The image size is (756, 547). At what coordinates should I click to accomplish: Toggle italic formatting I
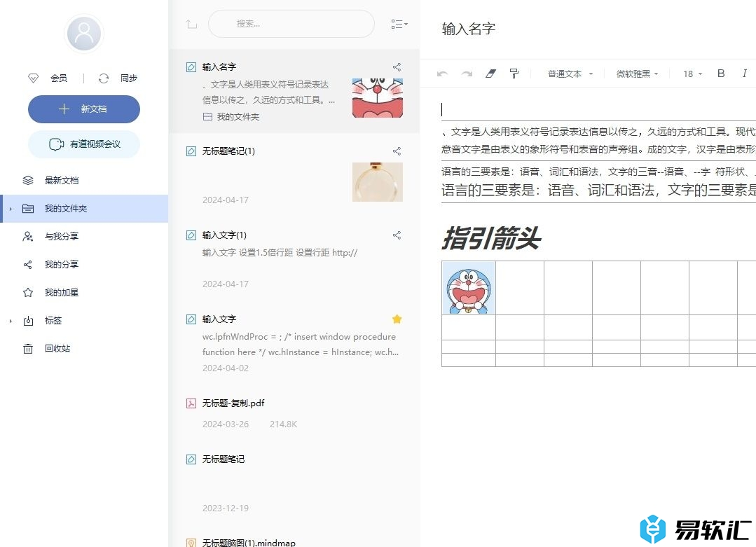coord(744,74)
